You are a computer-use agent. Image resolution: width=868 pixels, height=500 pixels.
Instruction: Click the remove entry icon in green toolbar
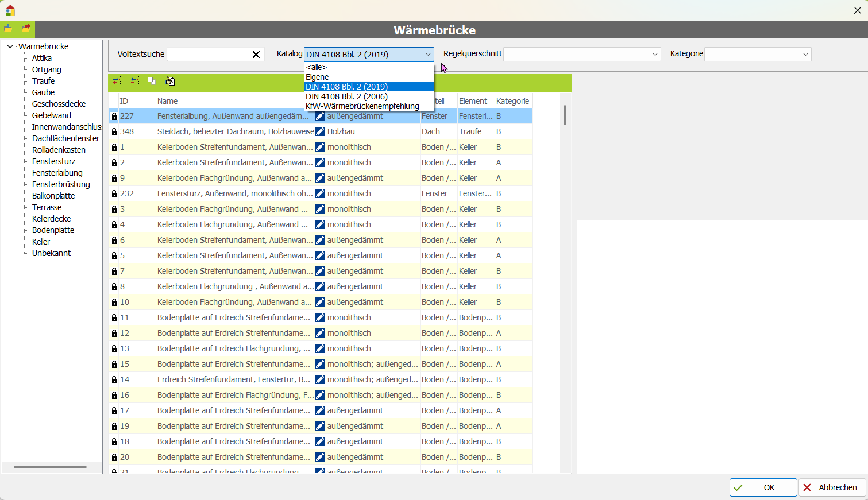tap(135, 81)
